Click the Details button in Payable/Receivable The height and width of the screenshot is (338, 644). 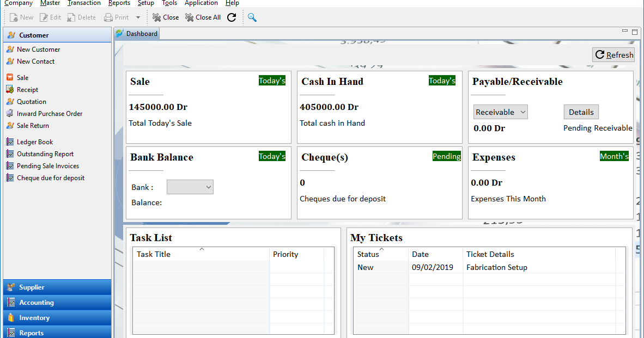[x=581, y=112]
